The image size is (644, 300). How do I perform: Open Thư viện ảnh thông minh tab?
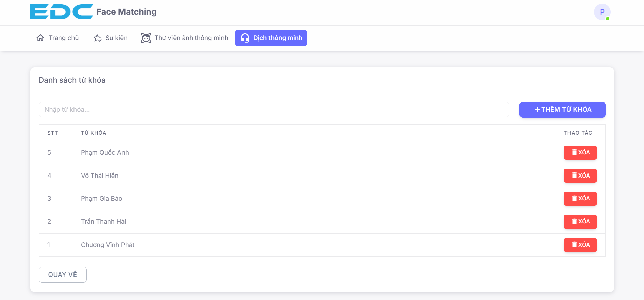[x=185, y=38]
